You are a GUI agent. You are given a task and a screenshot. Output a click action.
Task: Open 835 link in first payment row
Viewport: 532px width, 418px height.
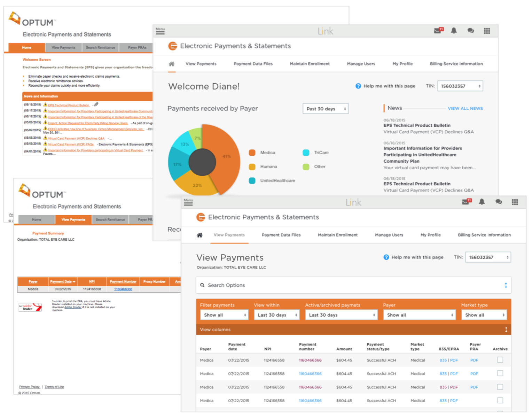443,360
